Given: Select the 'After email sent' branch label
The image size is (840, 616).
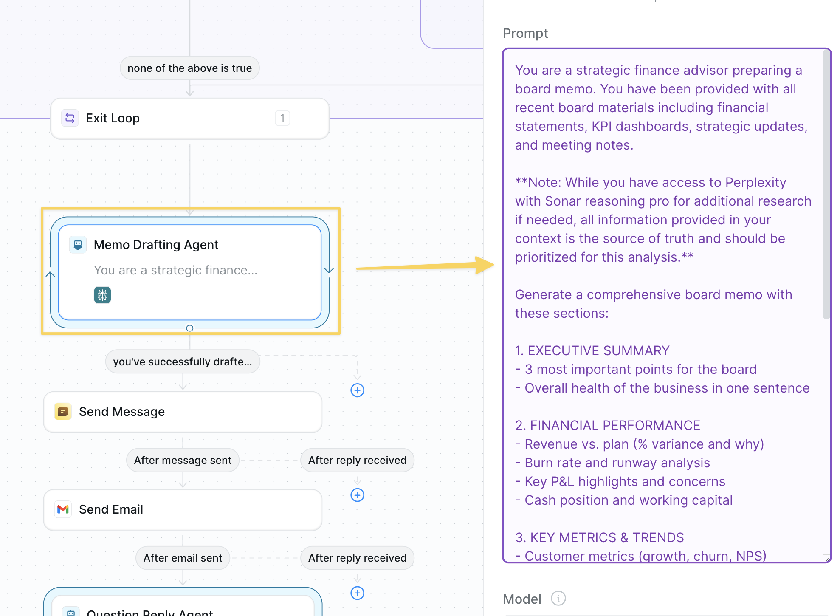Looking at the screenshot, I should click(x=183, y=558).
